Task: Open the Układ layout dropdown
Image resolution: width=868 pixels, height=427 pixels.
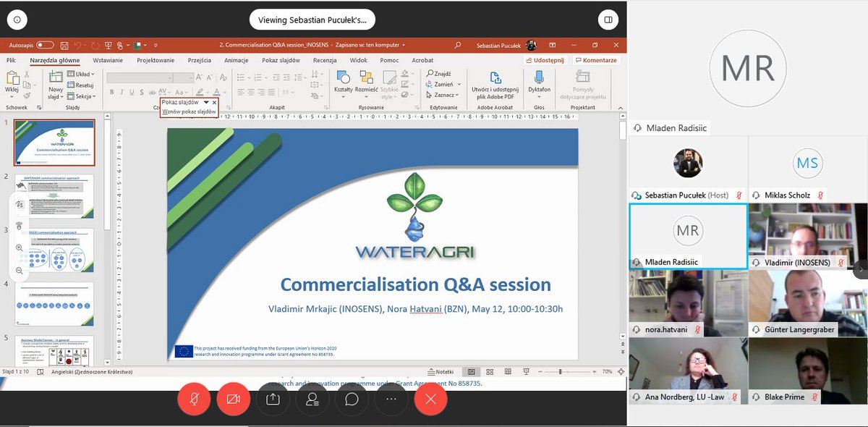Action: 82,74
